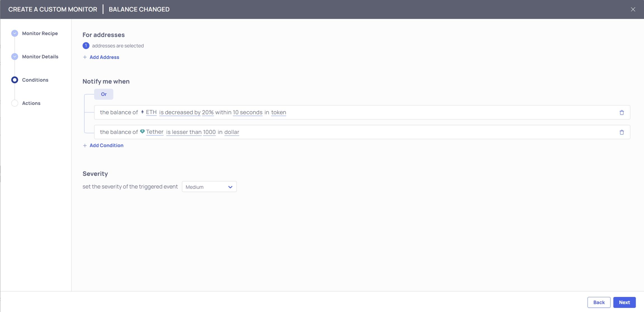Change the '10 seconds' time window
644x312 pixels.
tap(247, 112)
